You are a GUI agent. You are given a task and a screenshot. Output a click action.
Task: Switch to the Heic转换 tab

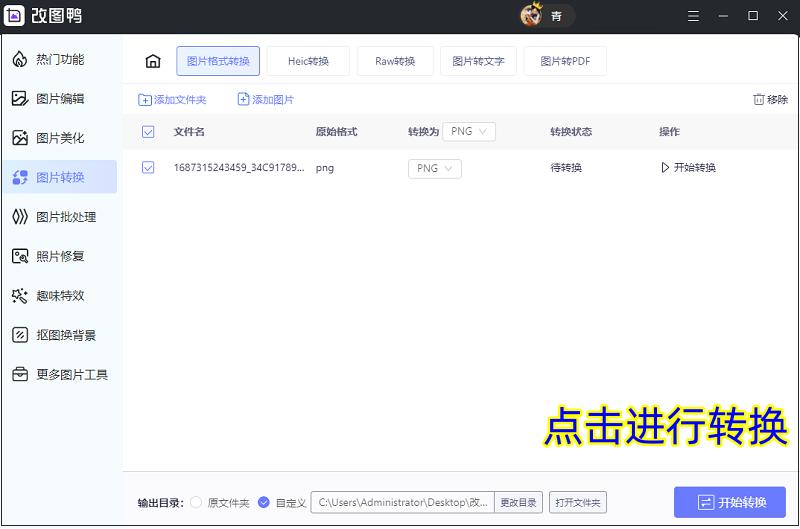click(x=308, y=61)
